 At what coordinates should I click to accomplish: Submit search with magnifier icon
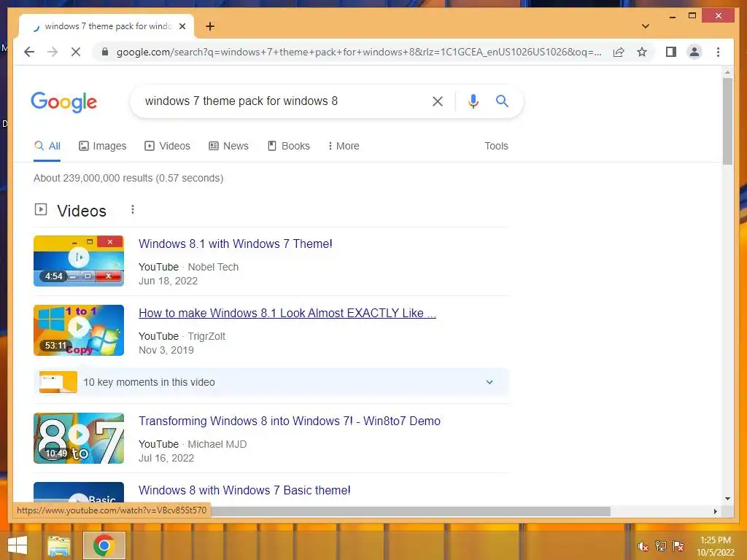pyautogui.click(x=502, y=101)
